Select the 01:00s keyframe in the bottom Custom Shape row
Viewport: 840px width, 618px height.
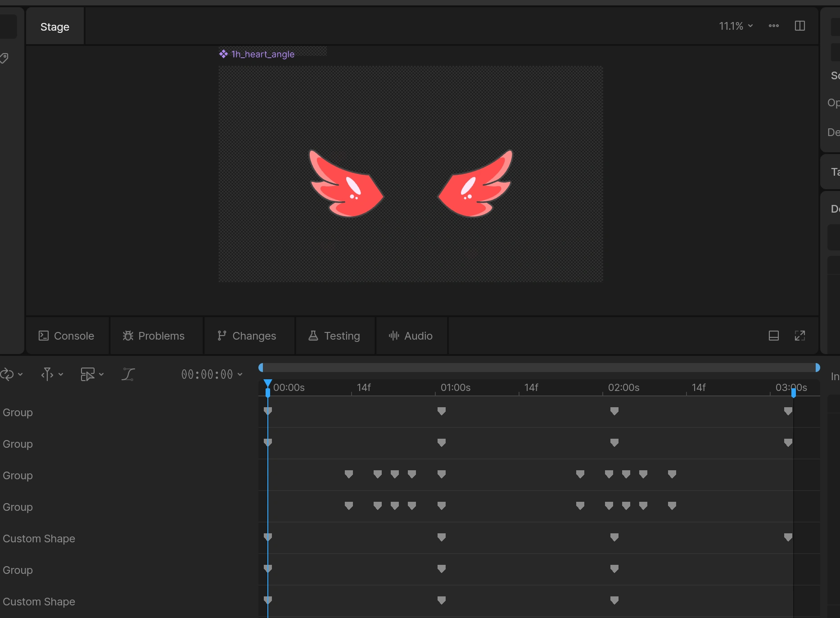(442, 600)
